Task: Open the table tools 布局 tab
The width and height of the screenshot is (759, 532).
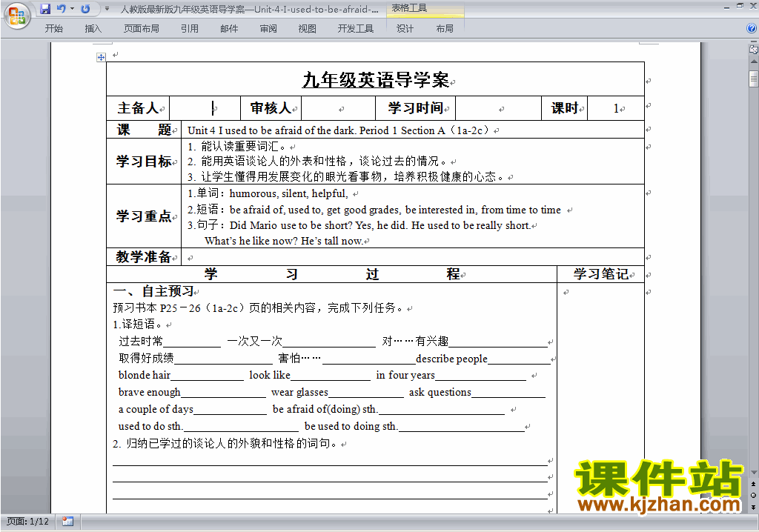Action: pyautogui.click(x=445, y=29)
